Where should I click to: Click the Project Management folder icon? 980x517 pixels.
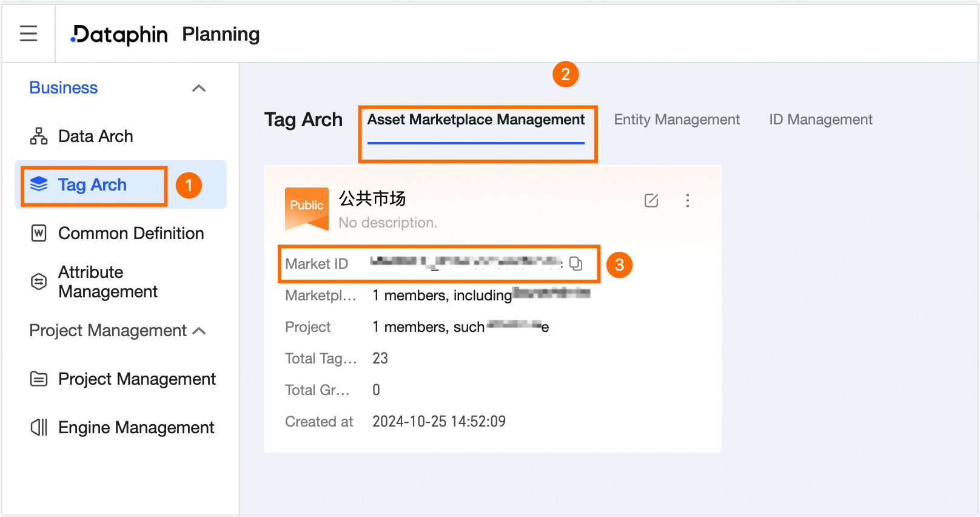click(39, 379)
